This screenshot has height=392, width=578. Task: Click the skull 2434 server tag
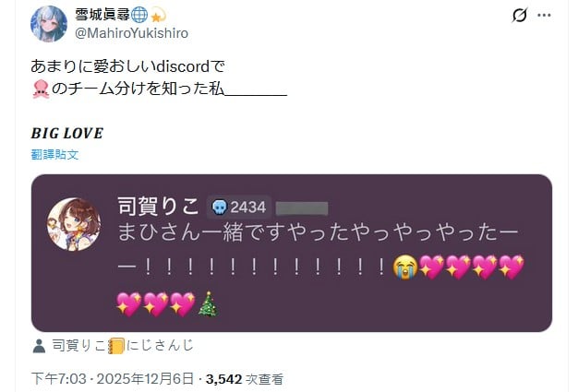tap(238, 208)
